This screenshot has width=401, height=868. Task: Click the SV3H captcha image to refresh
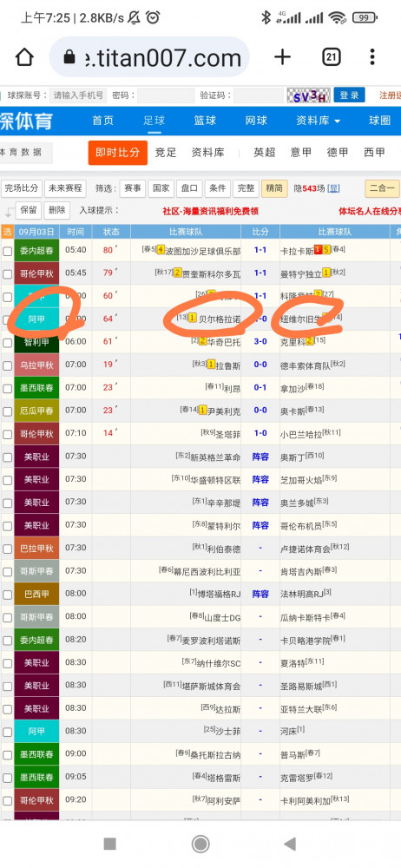tap(308, 95)
